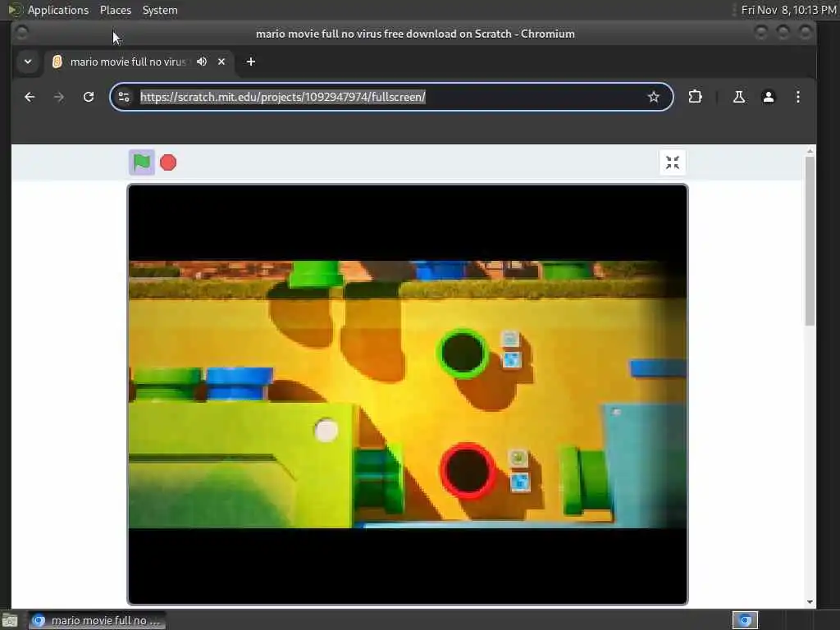Stop the project with red stop sign
This screenshot has width=840, height=630.
(x=168, y=162)
